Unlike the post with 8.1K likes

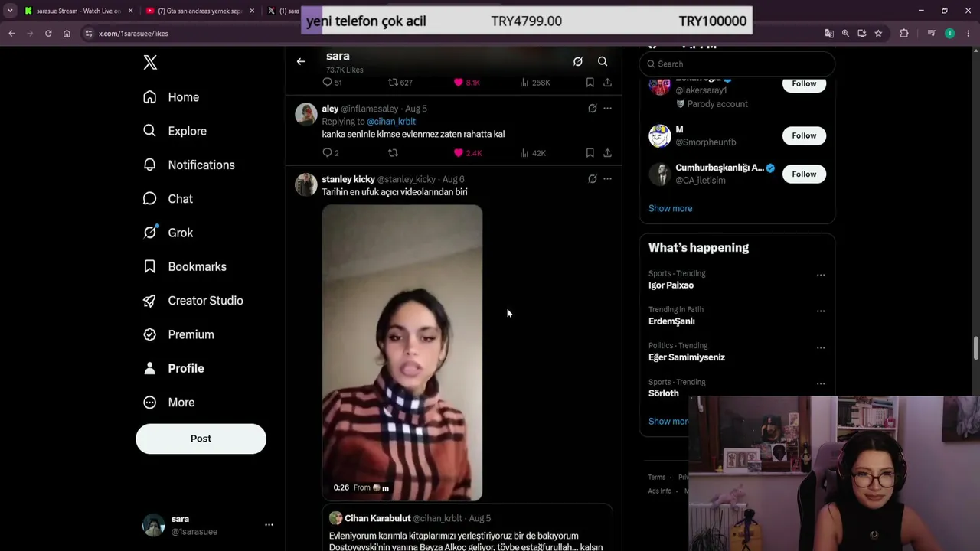pyautogui.click(x=467, y=83)
